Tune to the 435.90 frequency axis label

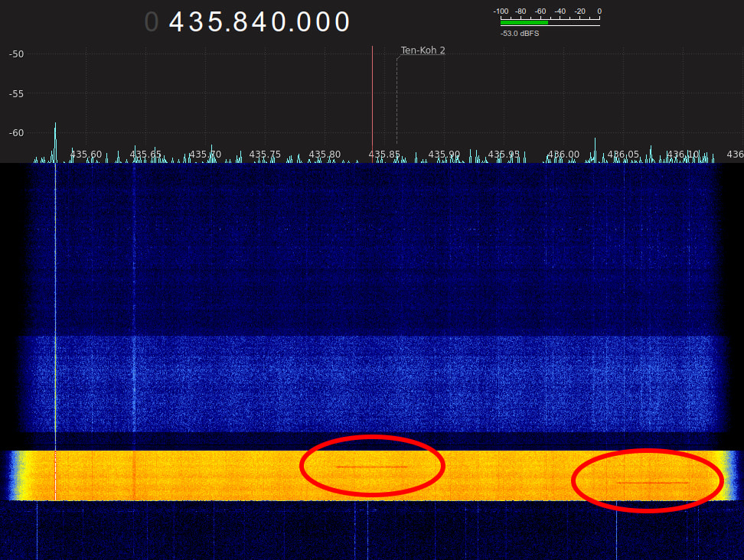click(444, 155)
